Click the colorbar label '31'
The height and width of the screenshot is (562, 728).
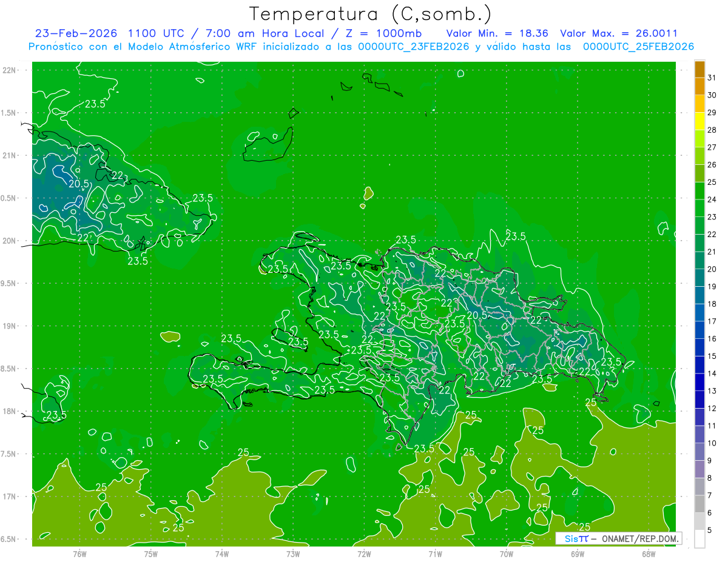712,78
